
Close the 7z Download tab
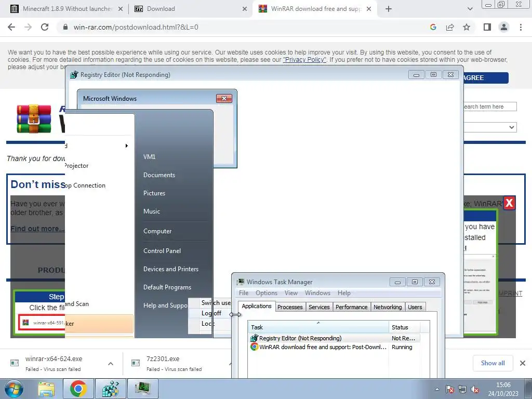[245, 9]
